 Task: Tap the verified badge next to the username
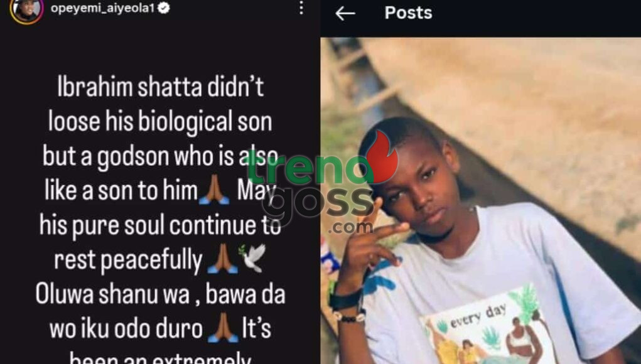click(164, 8)
